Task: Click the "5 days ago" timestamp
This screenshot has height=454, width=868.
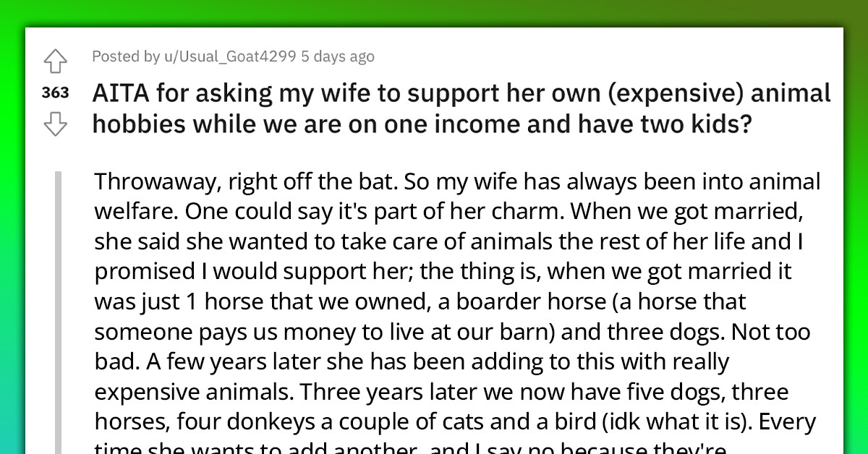Action: 338,56
